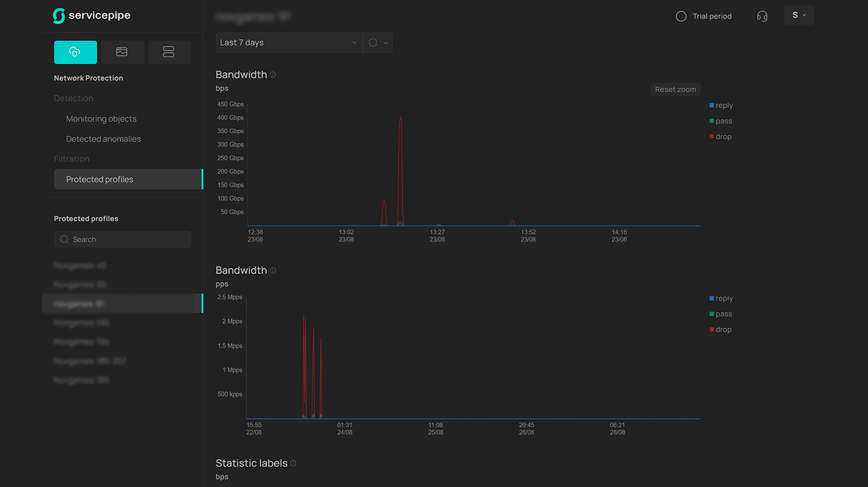Go to Detected anomalies menu item

click(104, 139)
